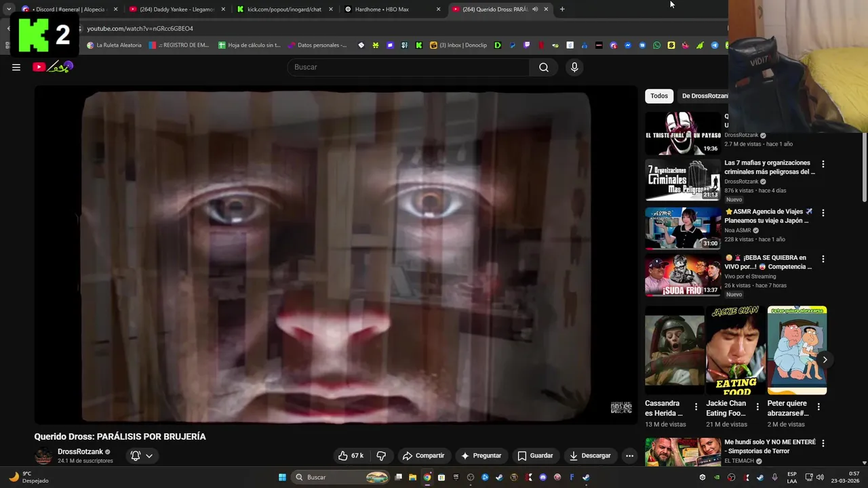Open Compartir share dialog
Viewport: 868px width, 488px height.
(423, 455)
